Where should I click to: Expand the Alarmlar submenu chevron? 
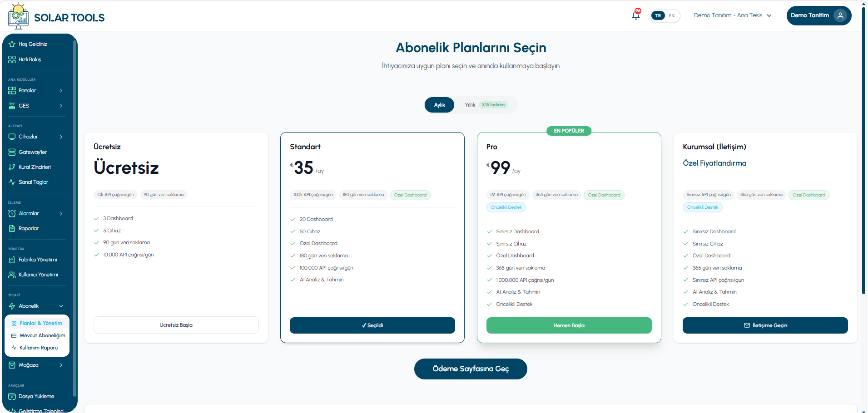point(61,213)
